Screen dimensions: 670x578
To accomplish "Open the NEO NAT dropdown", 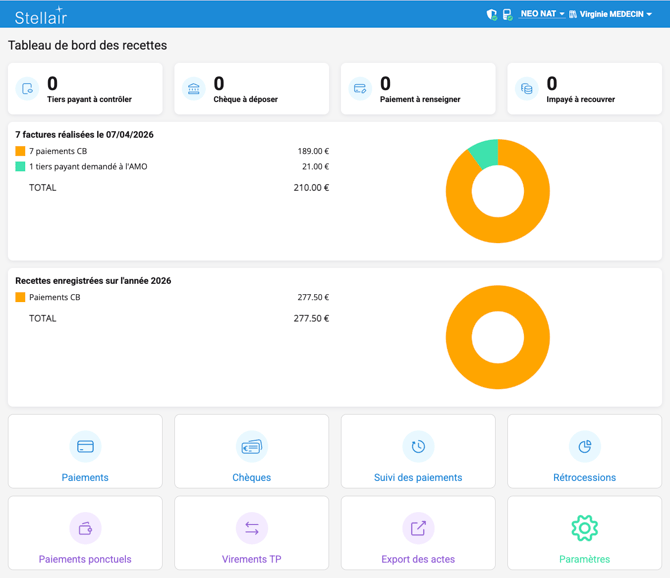I will [x=542, y=14].
